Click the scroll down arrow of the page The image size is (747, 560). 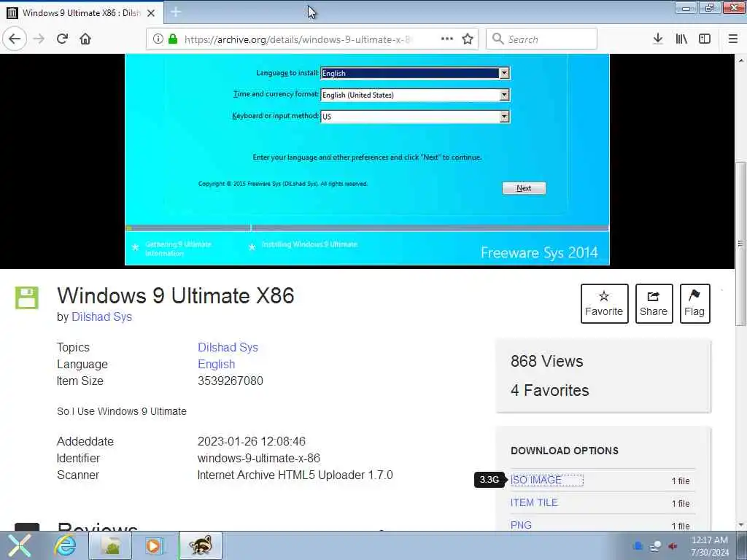pos(741,525)
